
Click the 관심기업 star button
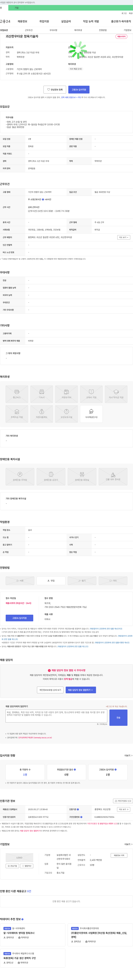point(12,866)
